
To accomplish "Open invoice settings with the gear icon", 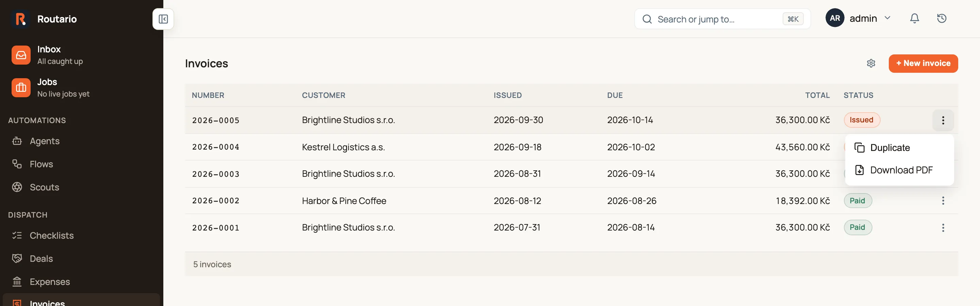I will [871, 64].
